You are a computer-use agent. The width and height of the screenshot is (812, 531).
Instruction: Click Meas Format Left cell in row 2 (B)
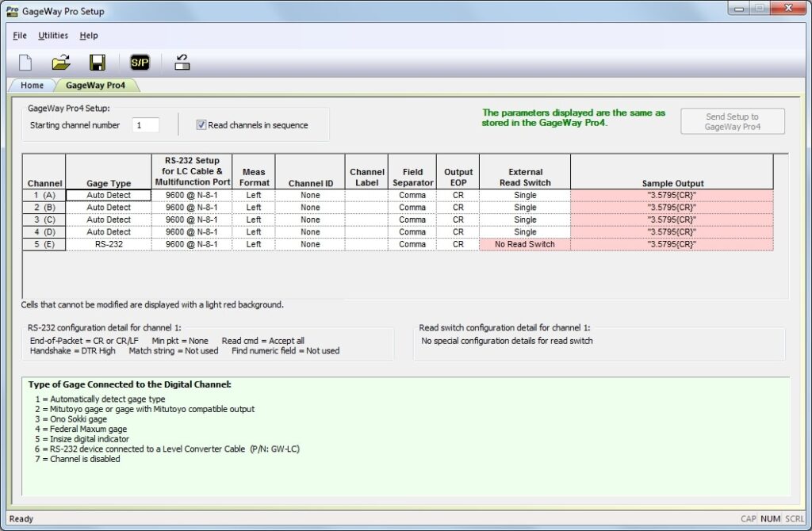[x=254, y=208]
